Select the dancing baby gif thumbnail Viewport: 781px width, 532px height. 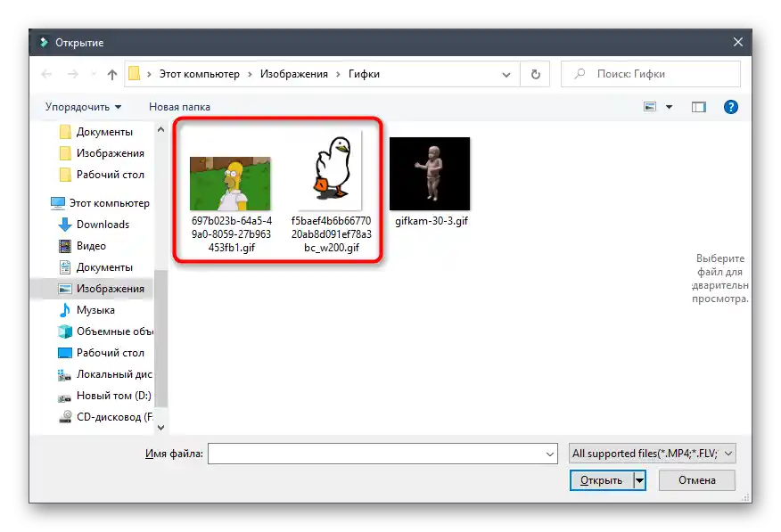click(430, 174)
